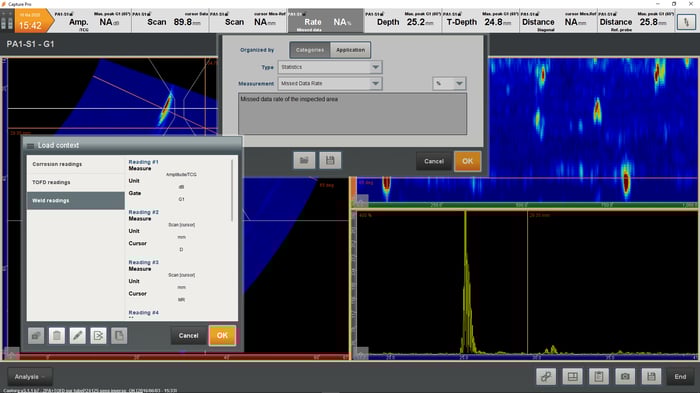Viewport: 700px width, 393px height.
Task: Click the Reading #1 heading
Action: pyautogui.click(x=143, y=162)
